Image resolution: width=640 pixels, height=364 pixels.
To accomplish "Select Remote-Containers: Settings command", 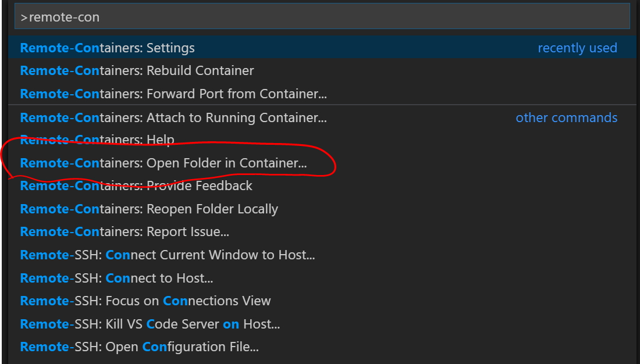I will coord(108,48).
